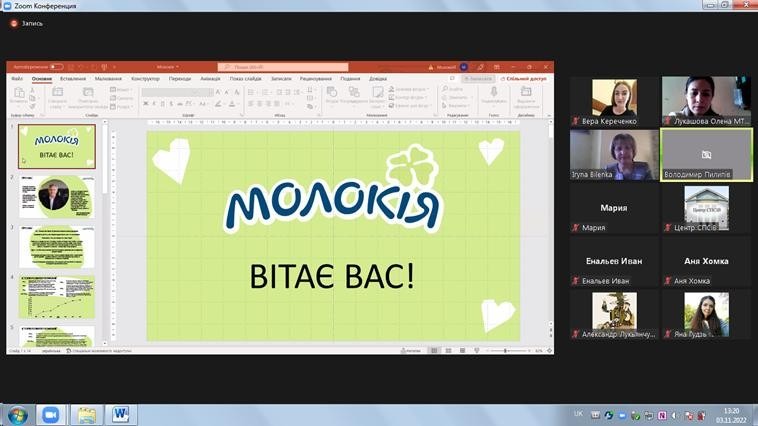
Task: Open the Файл menu
Action: 17,78
